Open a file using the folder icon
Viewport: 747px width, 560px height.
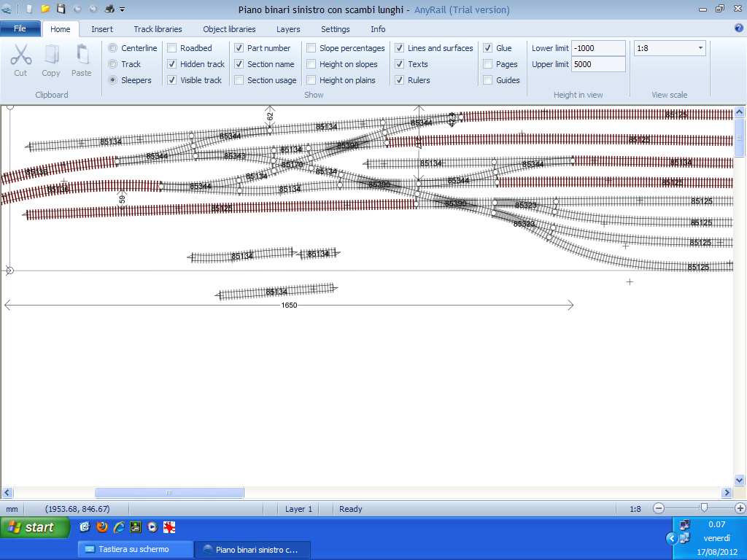[x=45, y=9]
